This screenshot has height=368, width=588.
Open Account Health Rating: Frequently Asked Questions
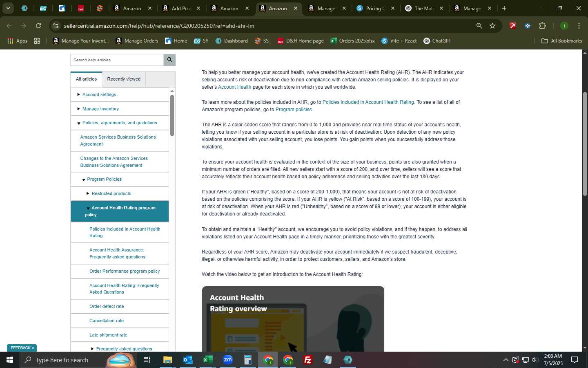coord(124,289)
